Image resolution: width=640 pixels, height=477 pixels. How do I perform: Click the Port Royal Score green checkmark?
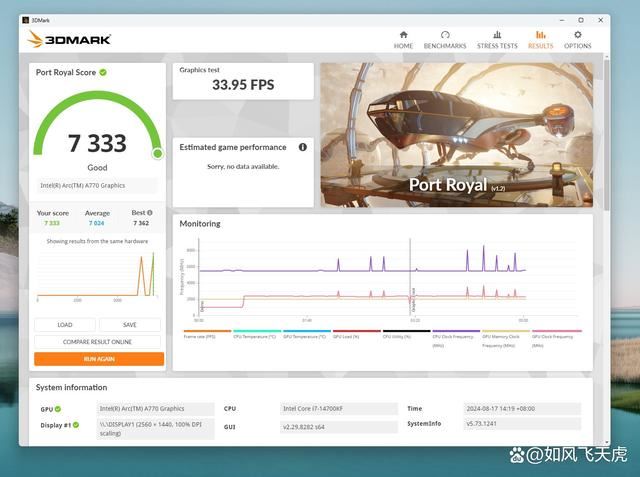pos(103,72)
